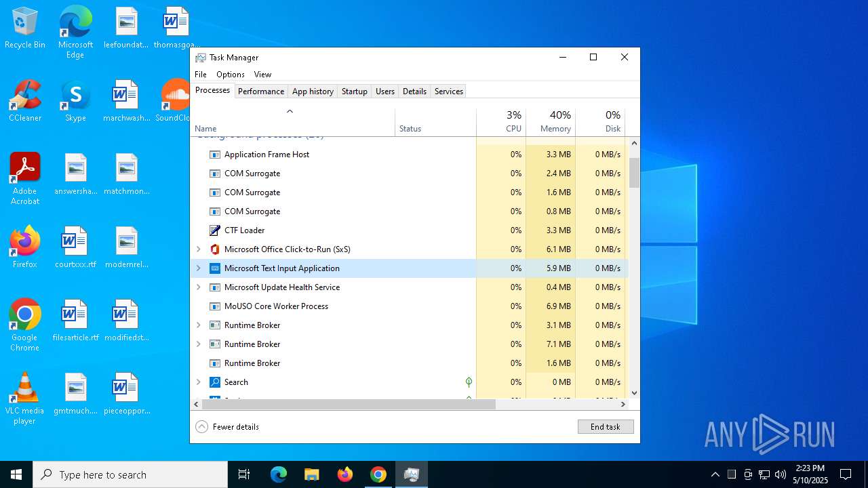Open CCleaner desktop shortcut
Image resolution: width=868 pixels, height=488 pixels.
25,101
